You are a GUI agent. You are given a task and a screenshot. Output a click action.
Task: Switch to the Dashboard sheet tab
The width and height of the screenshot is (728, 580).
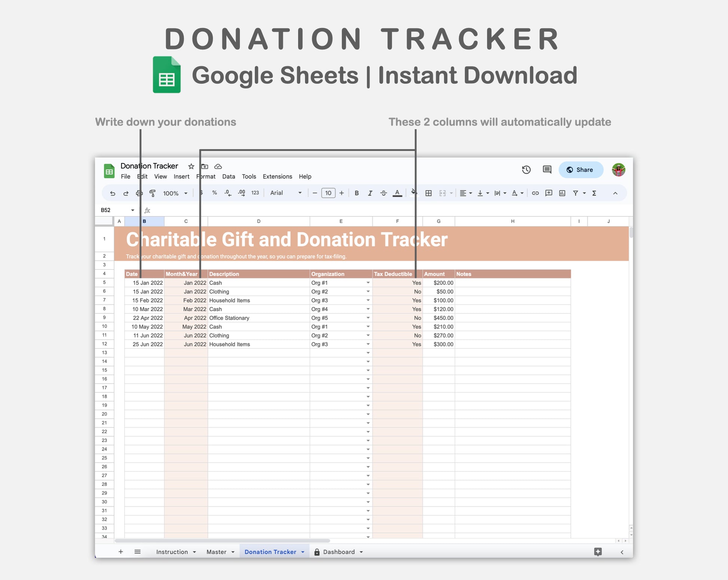coord(339,552)
